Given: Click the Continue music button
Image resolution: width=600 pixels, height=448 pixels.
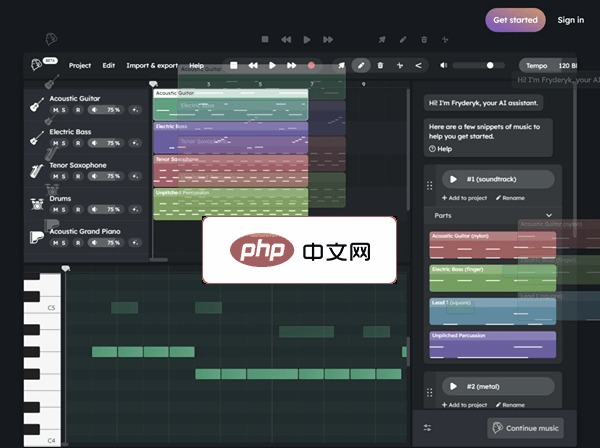Looking at the screenshot, I should (x=525, y=428).
